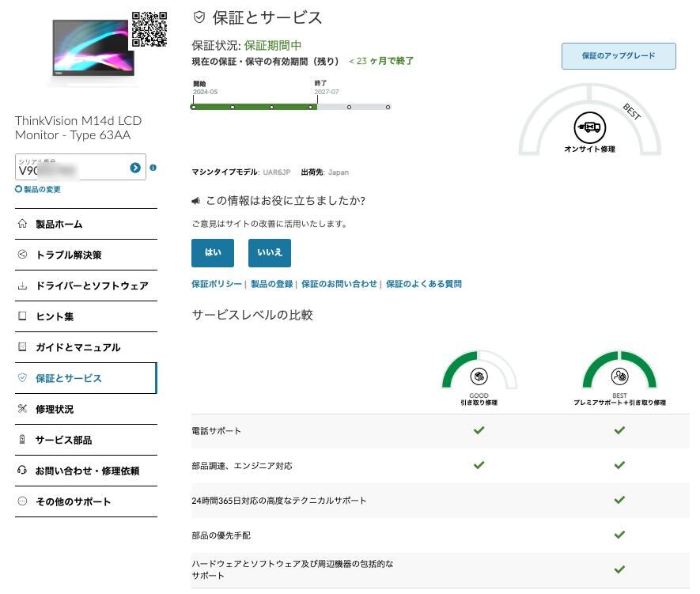Viewport: 700px width, 594px height.
Task: Click the parts icon beside サービス部品
Action: tap(22, 440)
